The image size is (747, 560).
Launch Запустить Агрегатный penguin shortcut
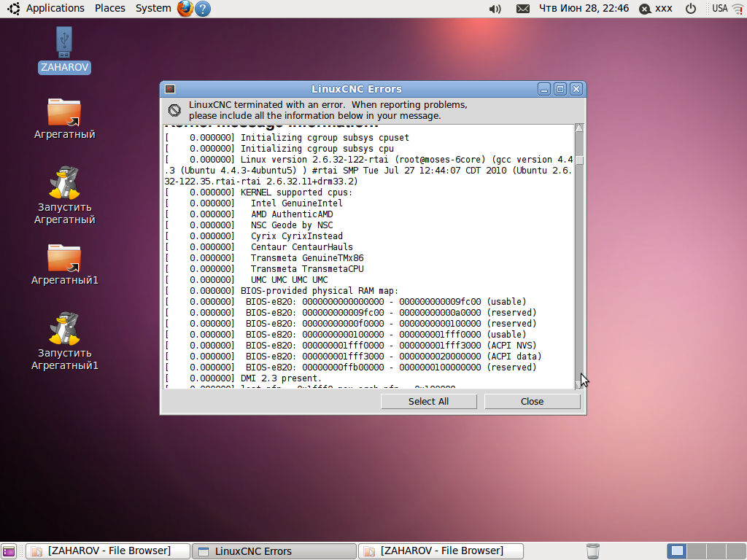64,195
